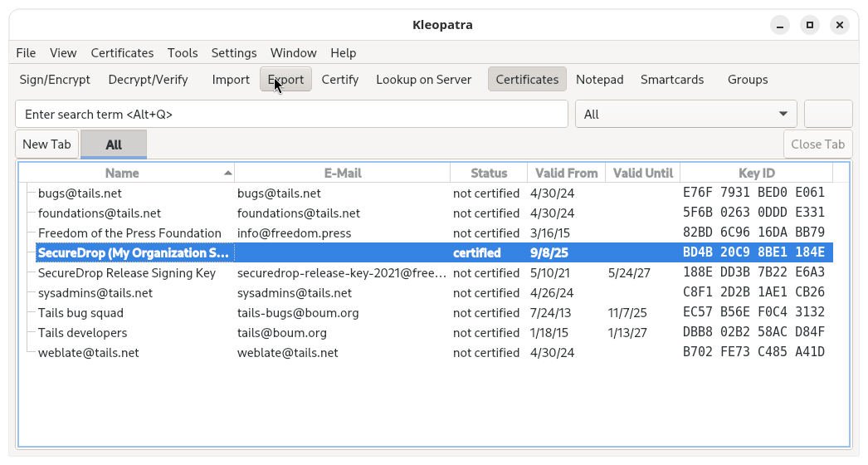
Task: Select the 'All' certificates tab
Action: coord(114,144)
